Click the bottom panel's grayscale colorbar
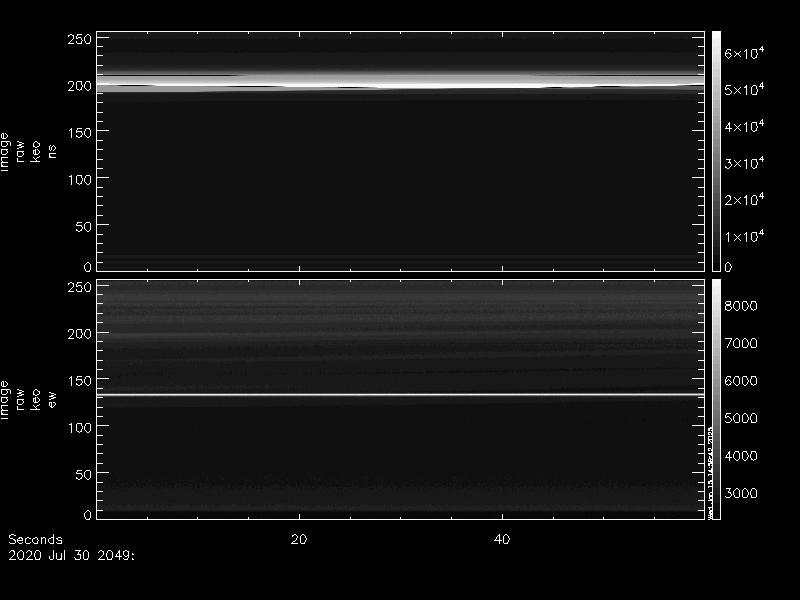This screenshot has height=600, width=800. click(716, 398)
